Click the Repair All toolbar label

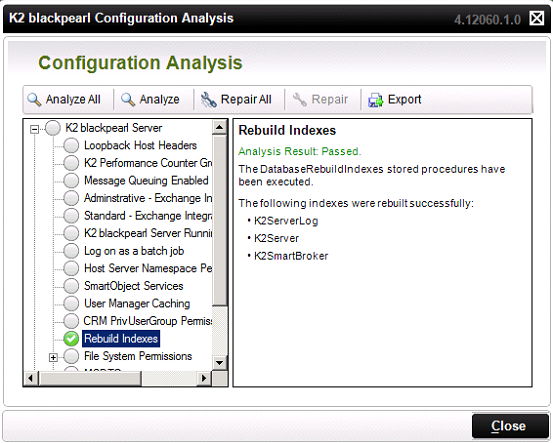click(x=246, y=99)
